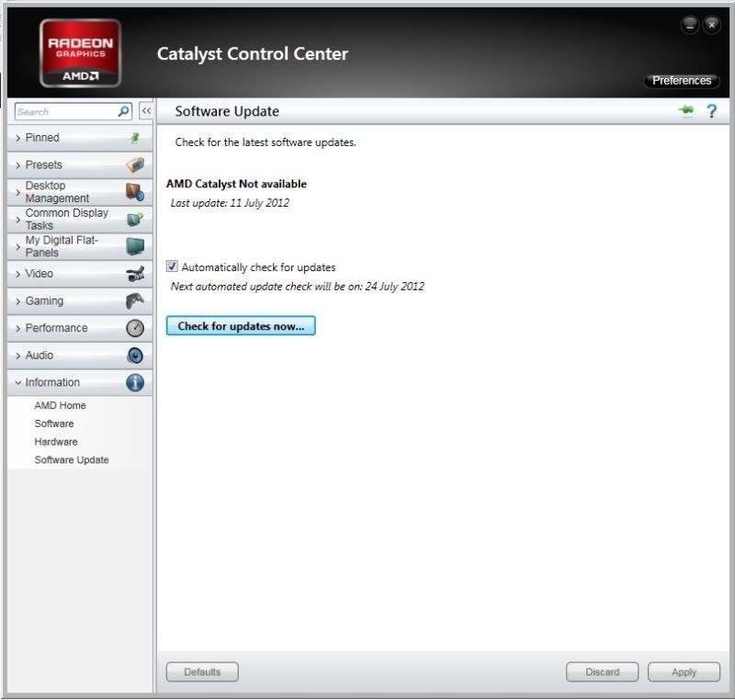Open the Preferences menu
Screen dimensions: 735x700
[x=682, y=81]
